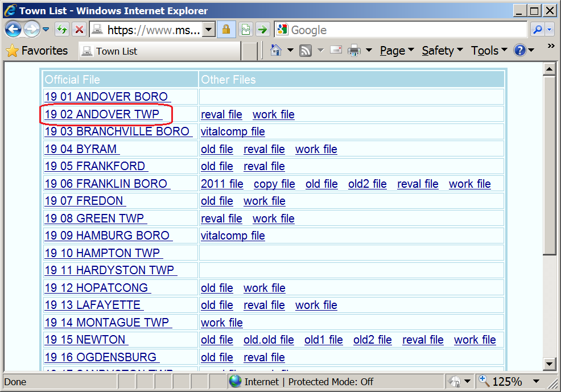Open 19 04 BYRAM link
This screenshot has height=392, width=561.
[81, 149]
